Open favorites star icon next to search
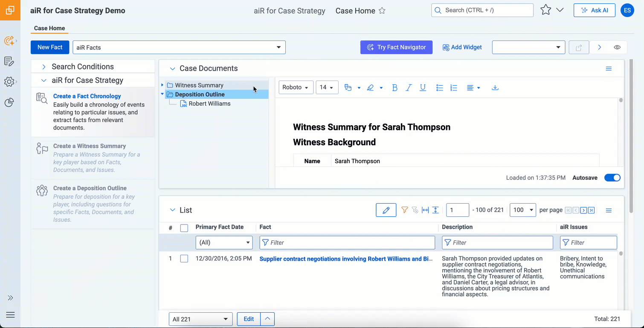644x328 pixels. point(545,10)
